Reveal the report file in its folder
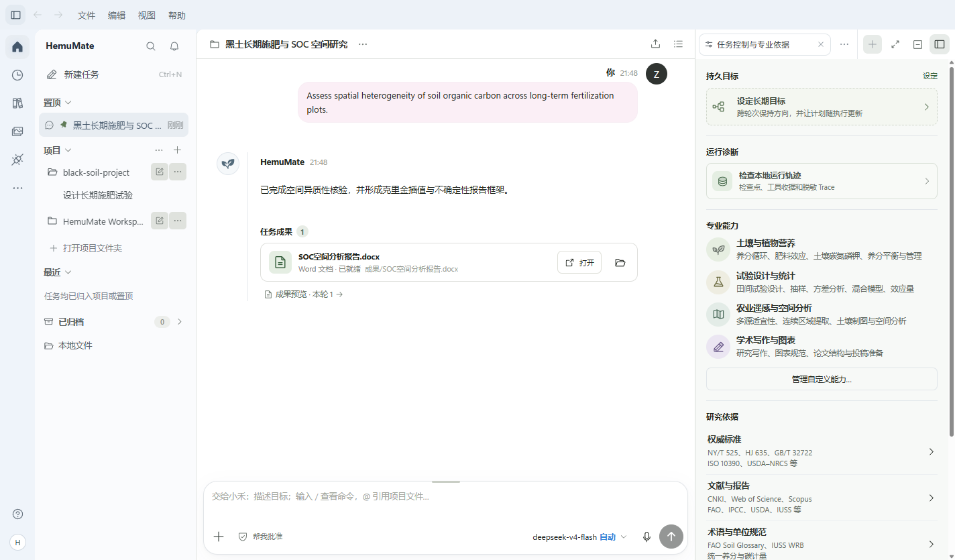This screenshot has height=560, width=955. point(620,262)
